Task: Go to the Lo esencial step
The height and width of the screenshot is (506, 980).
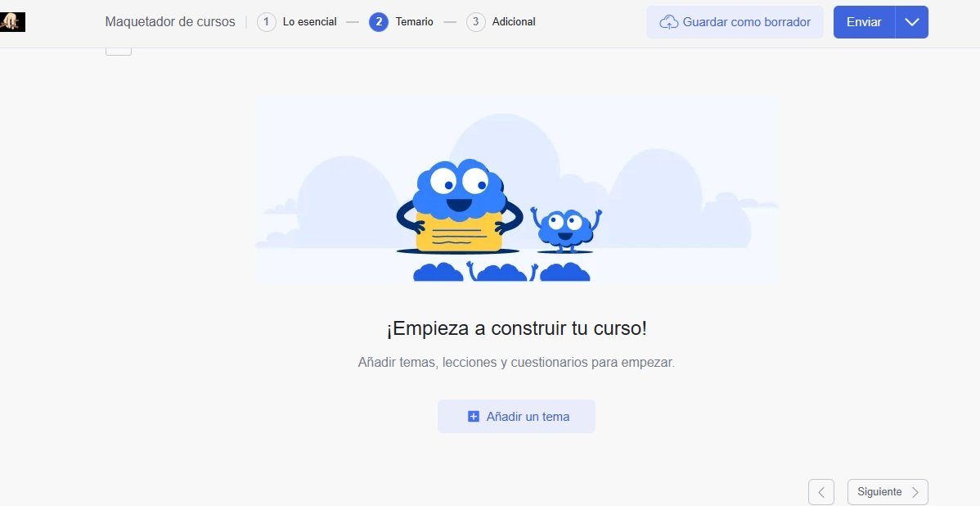Action: [309, 22]
